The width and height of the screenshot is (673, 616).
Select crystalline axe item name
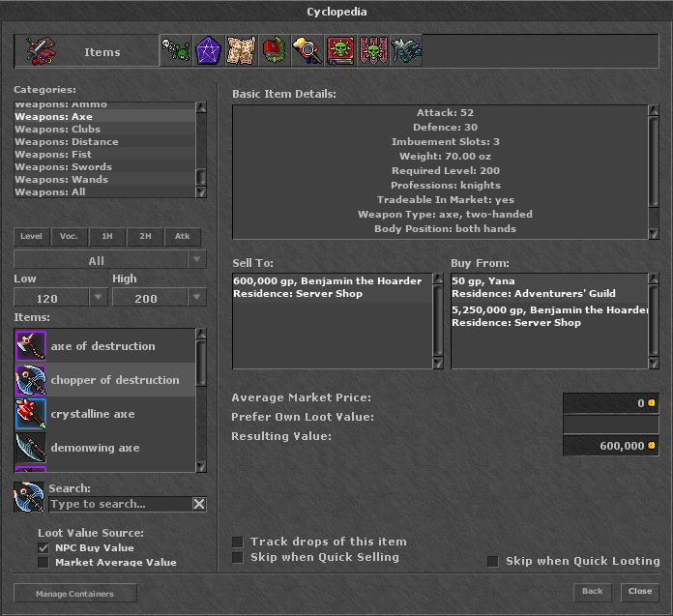93,414
